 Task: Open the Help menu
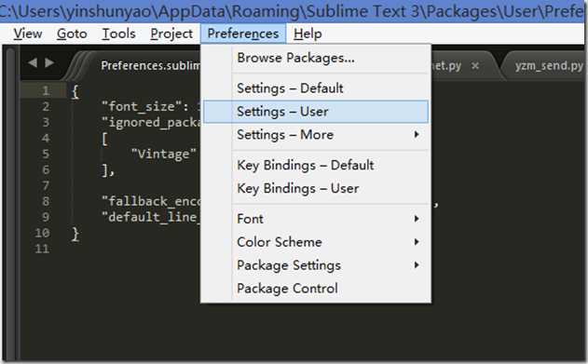[x=308, y=34]
